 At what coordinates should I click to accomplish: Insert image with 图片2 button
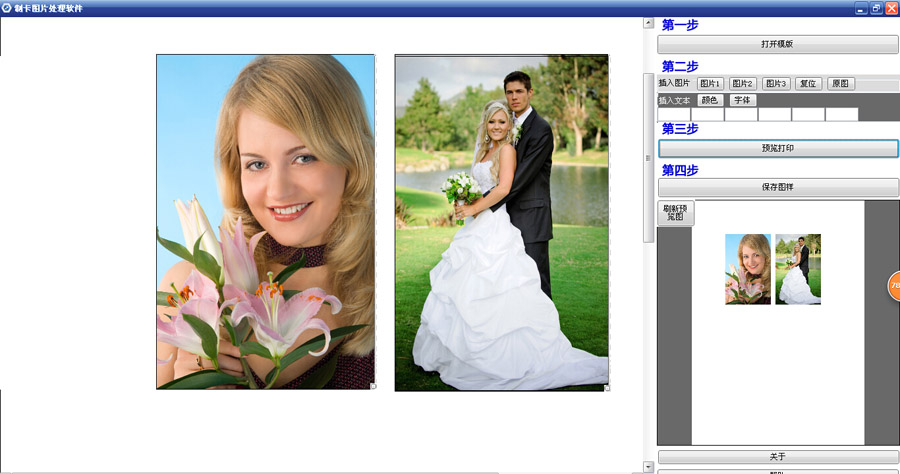point(743,84)
